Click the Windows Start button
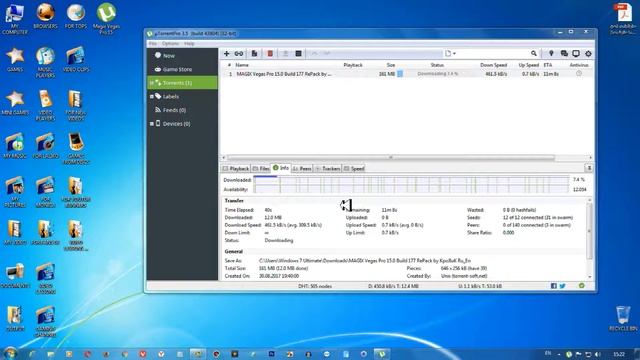This screenshot has height=360, width=640. (x=9, y=353)
